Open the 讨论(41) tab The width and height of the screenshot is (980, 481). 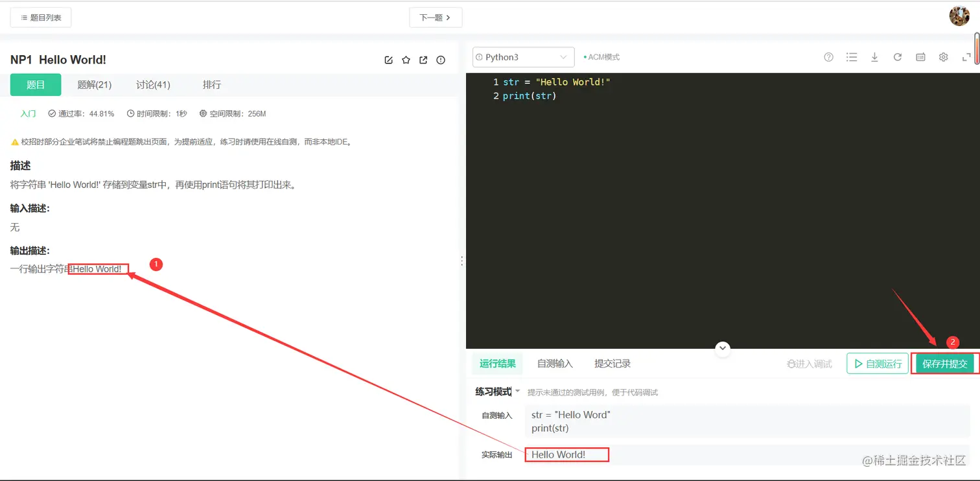click(x=153, y=85)
